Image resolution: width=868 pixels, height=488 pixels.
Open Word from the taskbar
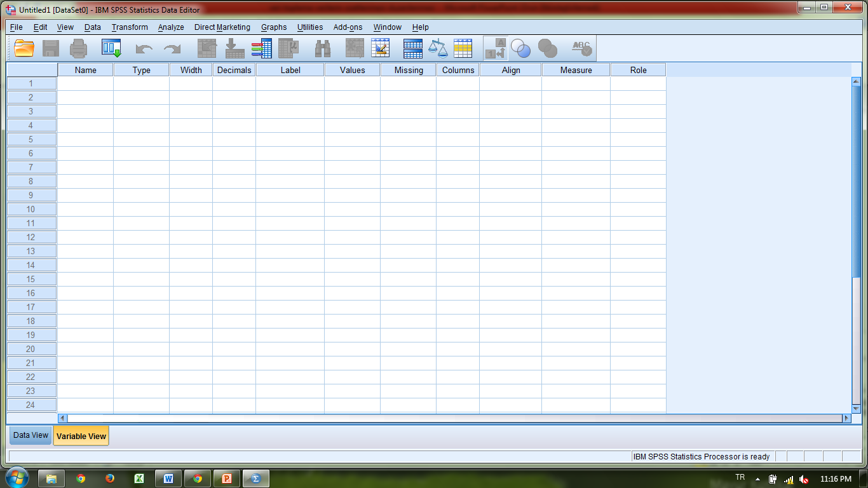point(168,478)
